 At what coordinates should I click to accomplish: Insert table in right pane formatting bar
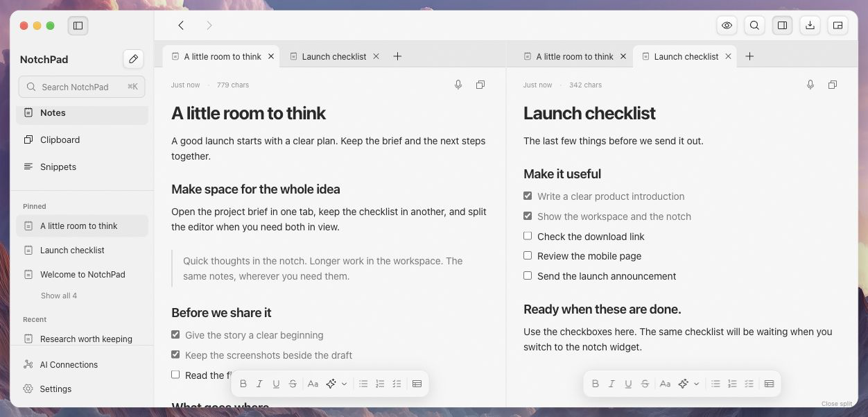[769, 384]
